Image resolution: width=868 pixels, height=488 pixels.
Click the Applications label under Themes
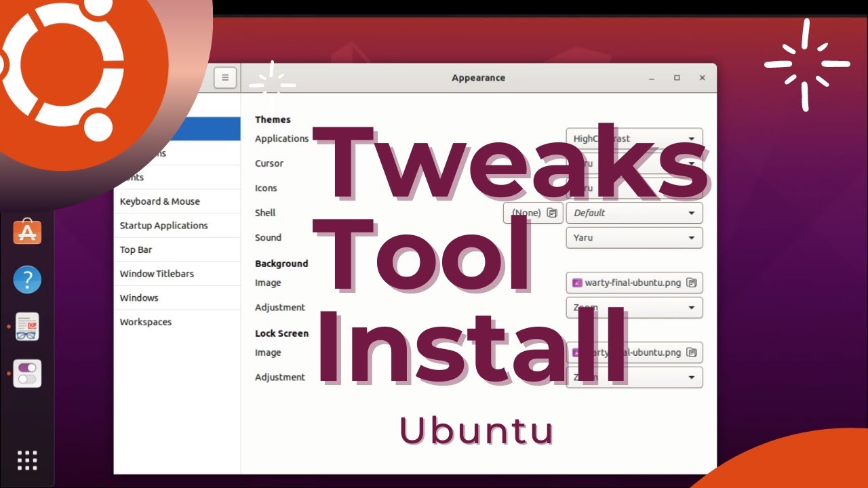(x=281, y=138)
